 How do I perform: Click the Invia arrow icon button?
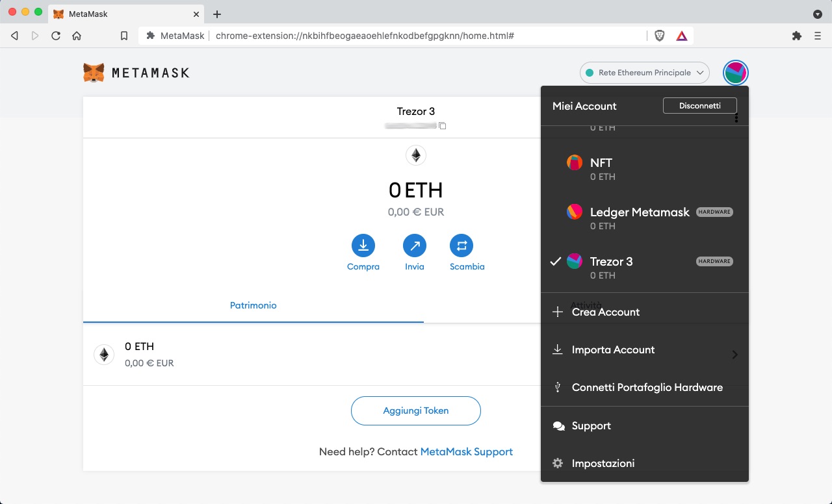click(x=415, y=246)
